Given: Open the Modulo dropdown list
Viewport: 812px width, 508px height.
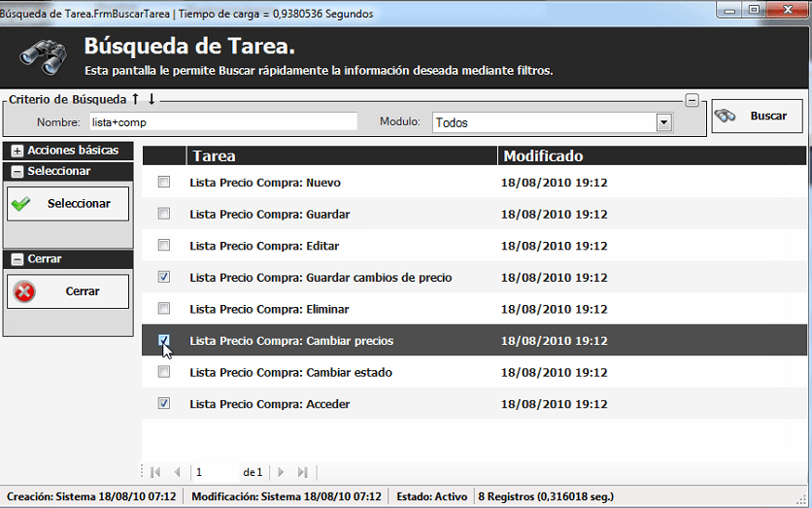Looking at the screenshot, I should (x=664, y=122).
